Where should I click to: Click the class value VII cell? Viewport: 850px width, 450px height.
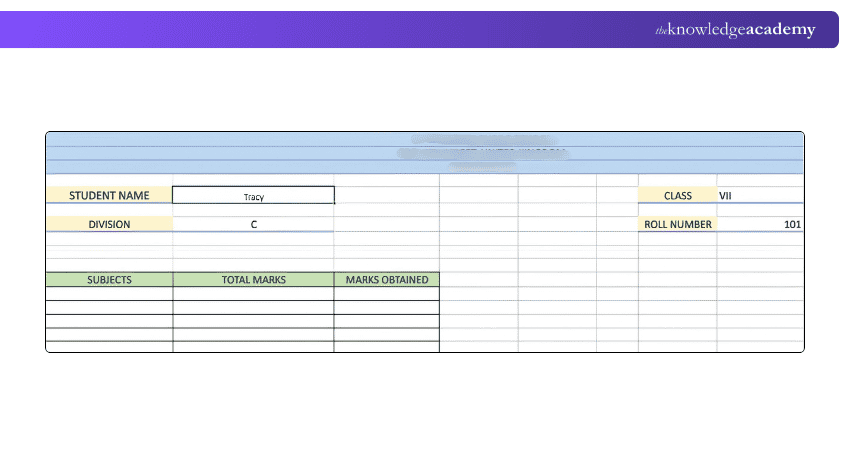point(760,195)
